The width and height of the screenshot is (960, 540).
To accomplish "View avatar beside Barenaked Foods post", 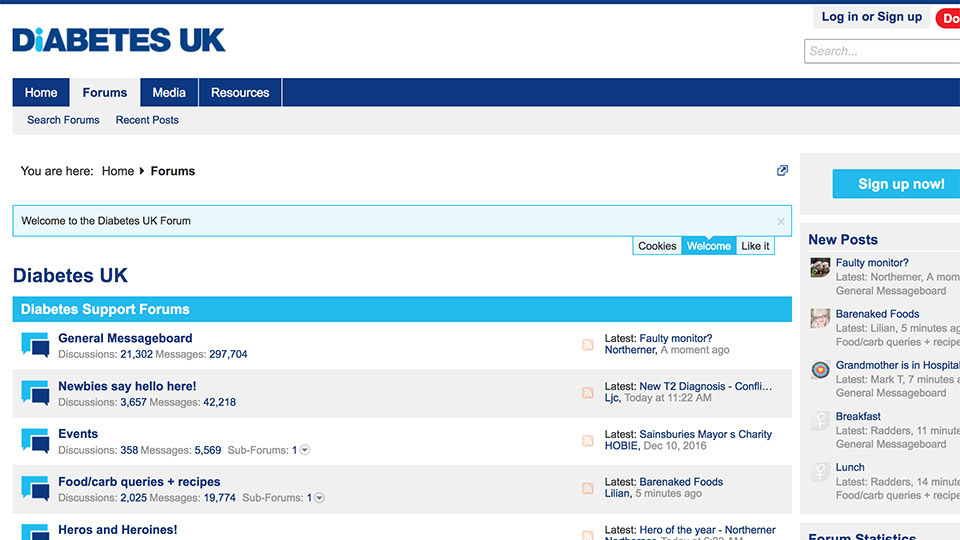I will point(820,318).
